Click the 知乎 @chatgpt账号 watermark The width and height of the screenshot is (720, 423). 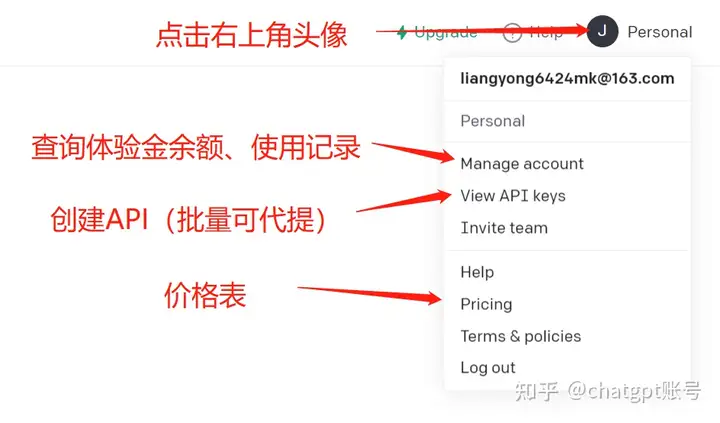pyautogui.click(x=608, y=391)
